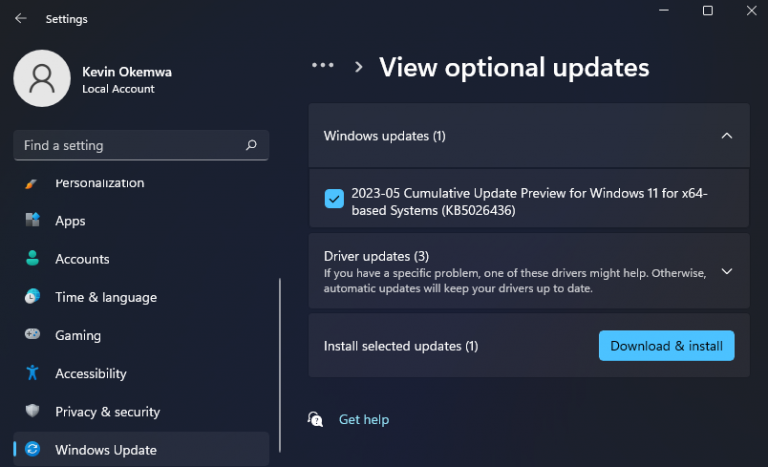The height and width of the screenshot is (467, 768).
Task: Open the Get help link
Action: (x=364, y=419)
